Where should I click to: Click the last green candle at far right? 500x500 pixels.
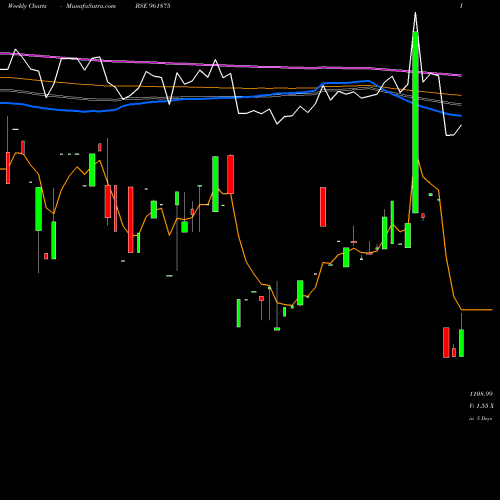(461, 343)
